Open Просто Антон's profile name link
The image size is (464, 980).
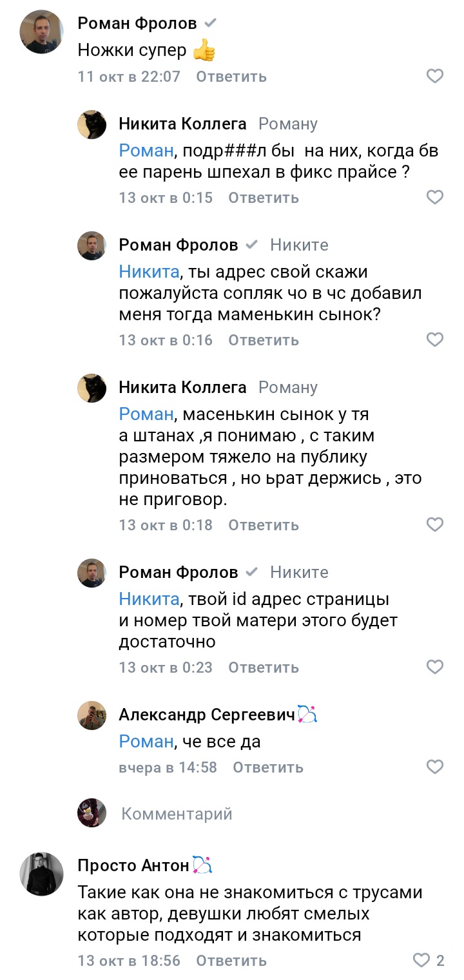133,865
